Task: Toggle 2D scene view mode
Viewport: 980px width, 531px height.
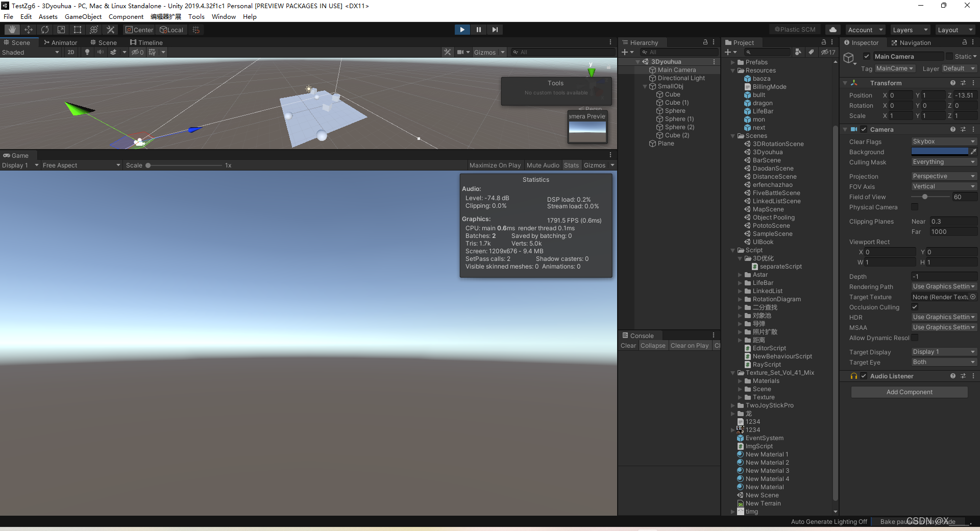Action: tap(71, 52)
